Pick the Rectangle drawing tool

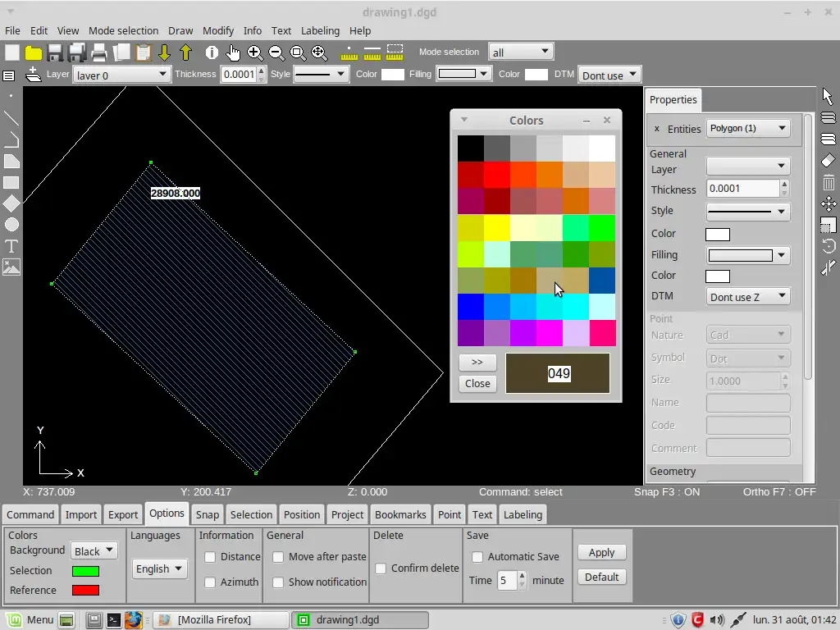tap(11, 182)
